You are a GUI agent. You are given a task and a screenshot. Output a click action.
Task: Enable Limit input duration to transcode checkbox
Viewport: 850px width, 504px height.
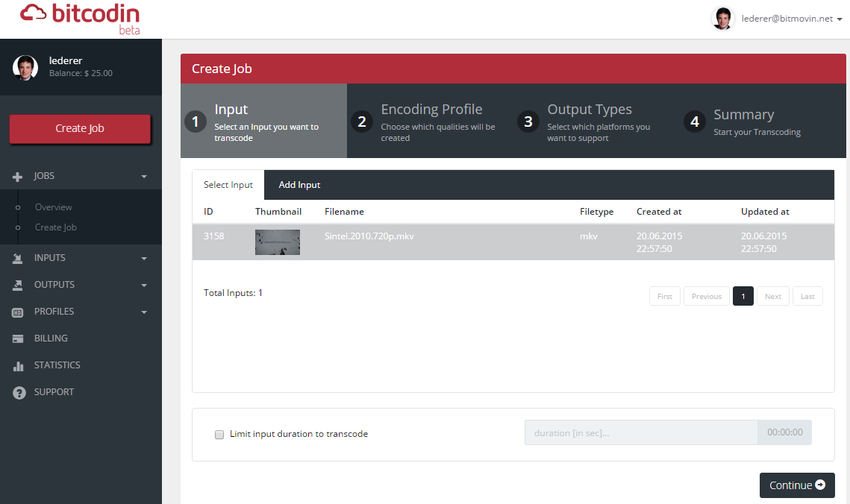(x=219, y=434)
